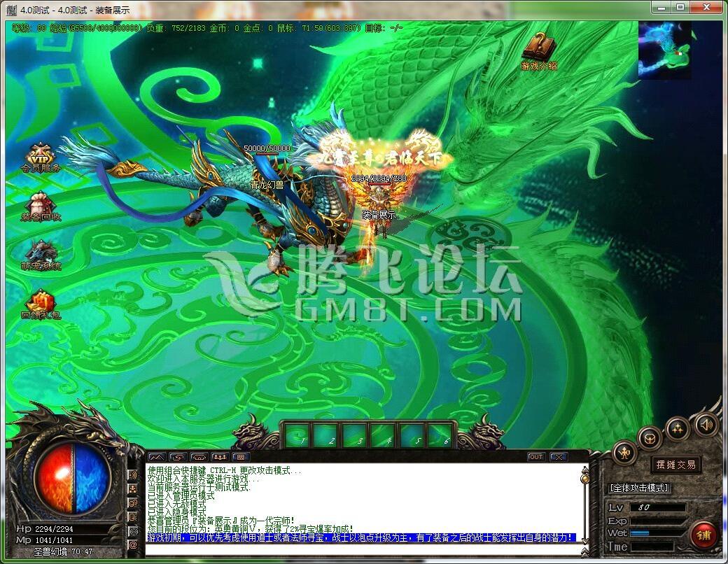Click the 50000/50000 monster health label
This screenshot has height=564, width=728.
coord(267,148)
